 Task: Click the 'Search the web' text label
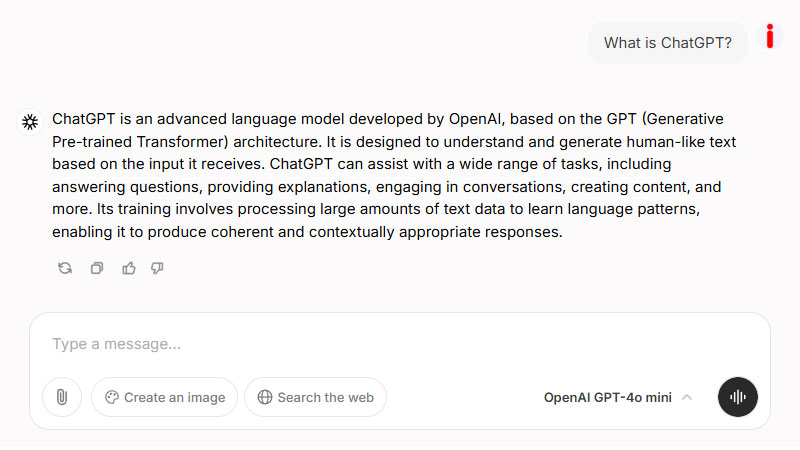[325, 397]
